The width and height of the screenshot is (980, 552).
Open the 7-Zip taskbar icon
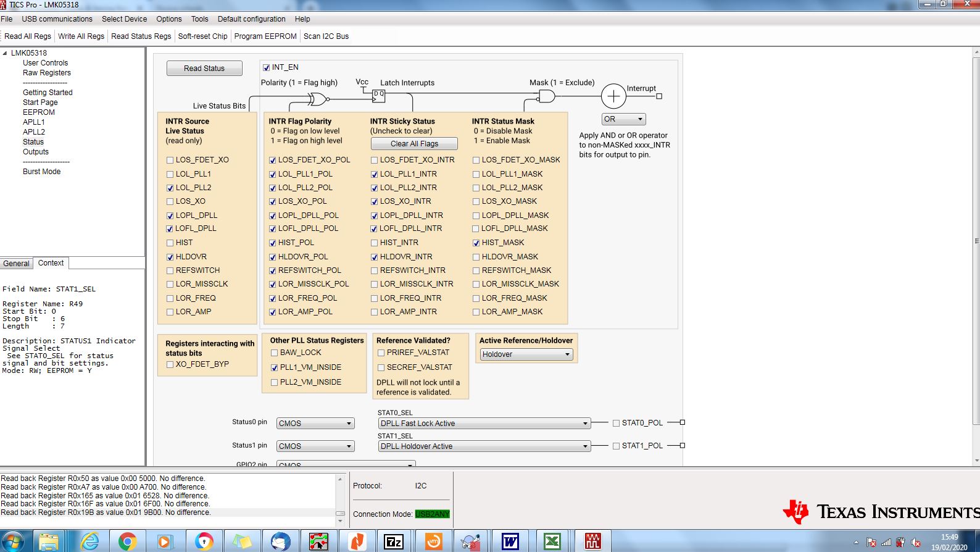point(394,542)
